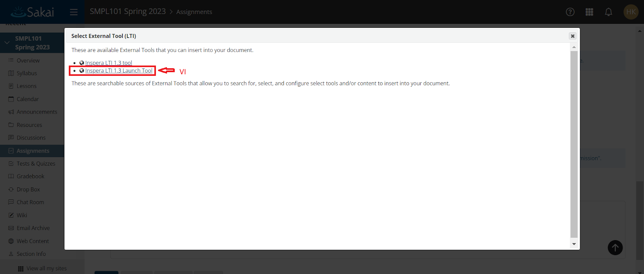Click the Section Info people icon
The width and height of the screenshot is (644, 274).
point(11,254)
